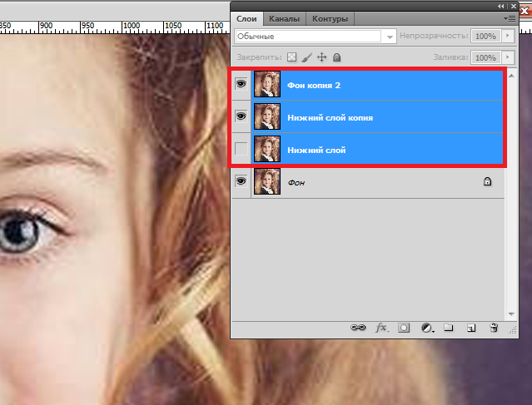
Task: Create a new layer group folder
Action: (449, 328)
